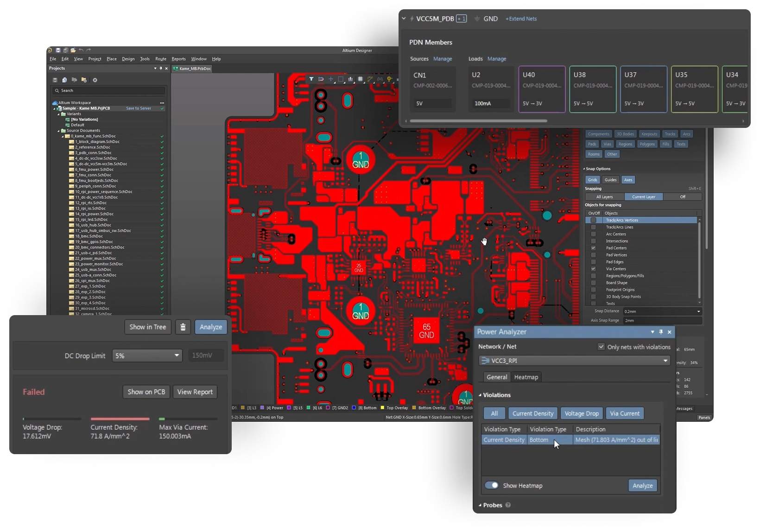The image size is (760, 532).
Task: Select the rectangle selection tool in PCB toolbar
Action: pos(341,79)
